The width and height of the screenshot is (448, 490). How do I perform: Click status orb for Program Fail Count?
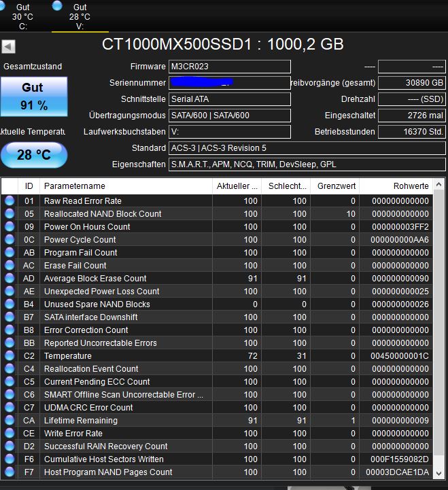(x=10, y=252)
